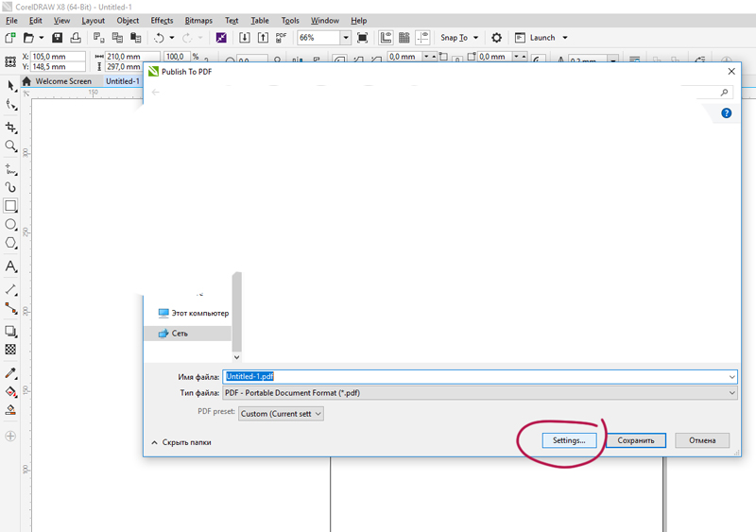
Task: Click the Y position field 148,5 mm
Action: (58, 66)
